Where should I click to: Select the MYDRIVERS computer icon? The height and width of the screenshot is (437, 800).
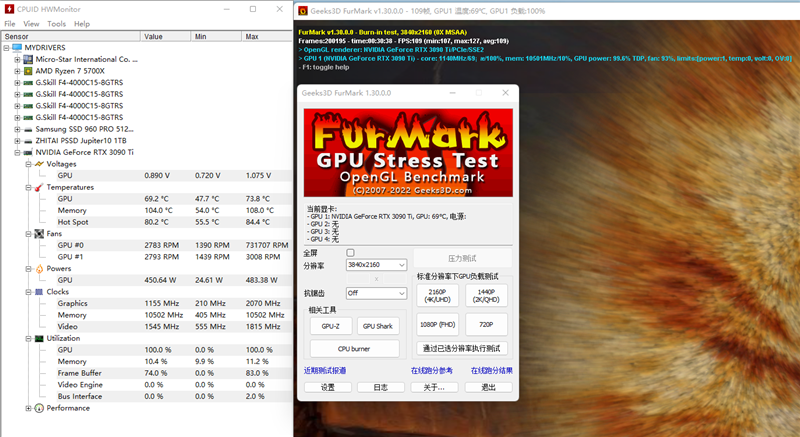17,47
